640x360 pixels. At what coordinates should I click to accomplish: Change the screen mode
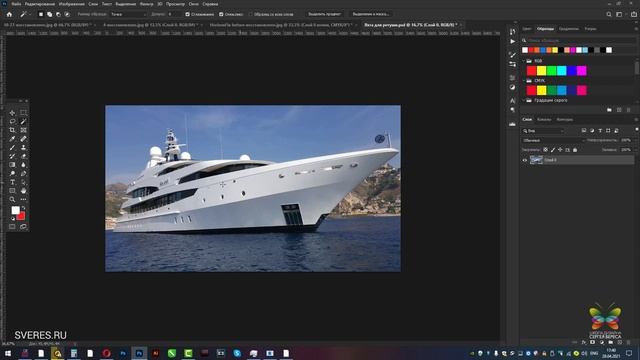[23, 227]
